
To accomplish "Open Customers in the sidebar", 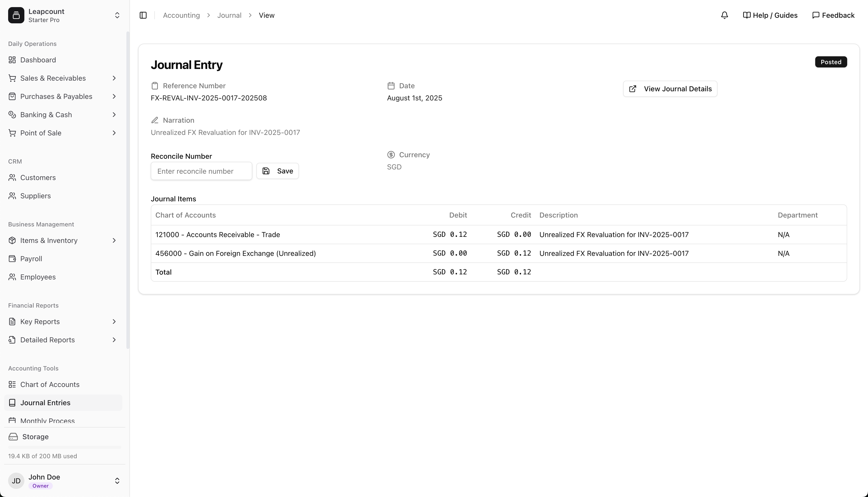I will (x=63, y=177).
